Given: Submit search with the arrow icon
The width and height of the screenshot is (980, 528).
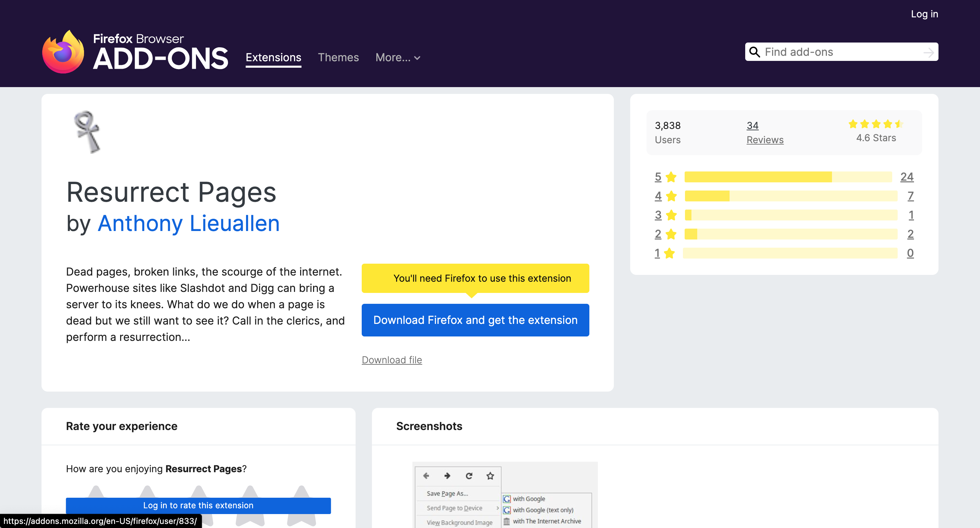Looking at the screenshot, I should pyautogui.click(x=929, y=52).
